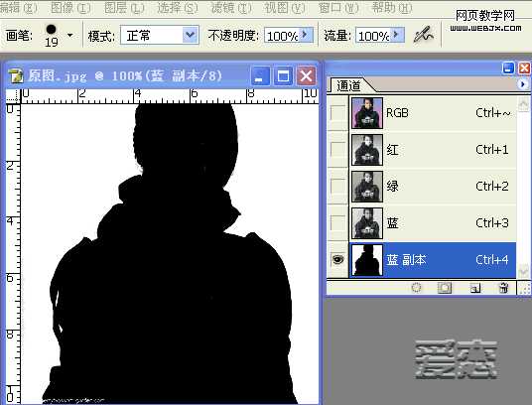The height and width of the screenshot is (405, 532).
Task: Click the 红 channel thumbnail
Action: point(367,150)
